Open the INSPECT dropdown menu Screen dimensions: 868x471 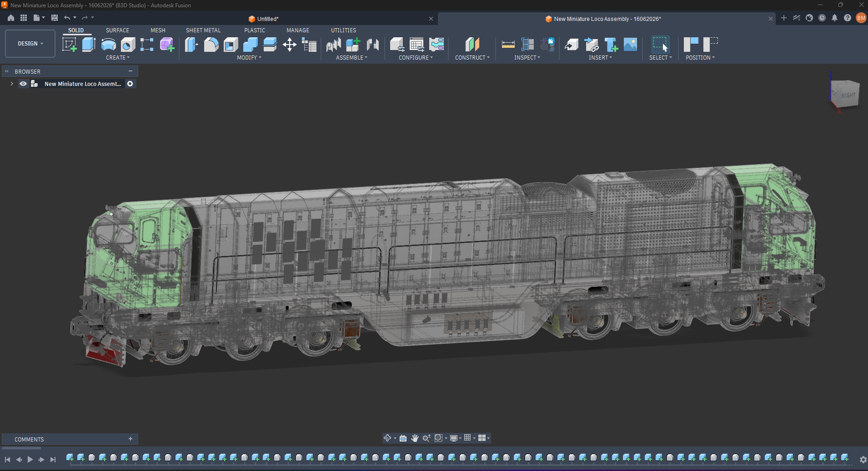coord(527,58)
